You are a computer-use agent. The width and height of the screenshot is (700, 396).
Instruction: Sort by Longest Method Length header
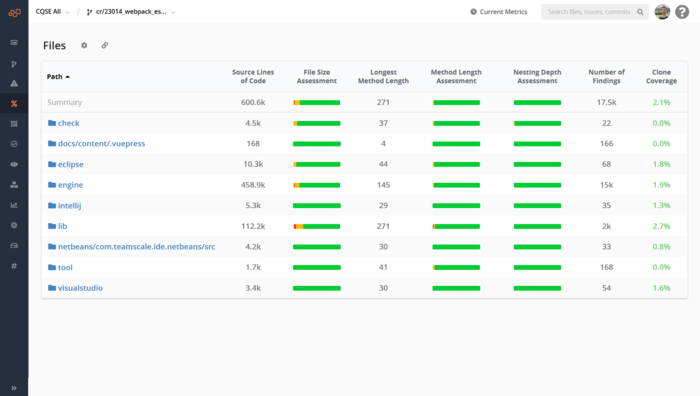tap(383, 76)
